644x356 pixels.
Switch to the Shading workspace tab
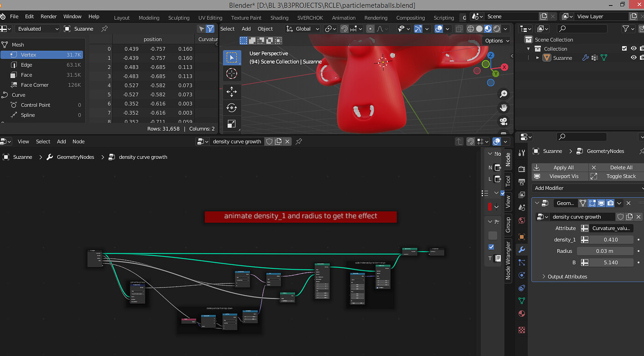[280, 18]
